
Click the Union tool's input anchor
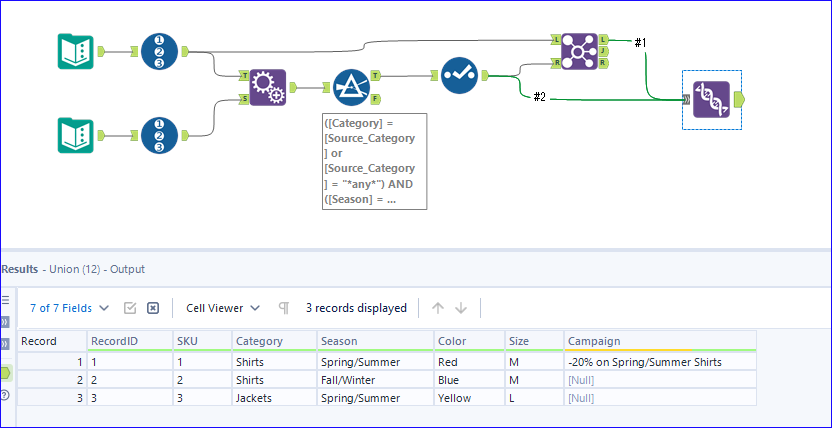pyautogui.click(x=687, y=99)
